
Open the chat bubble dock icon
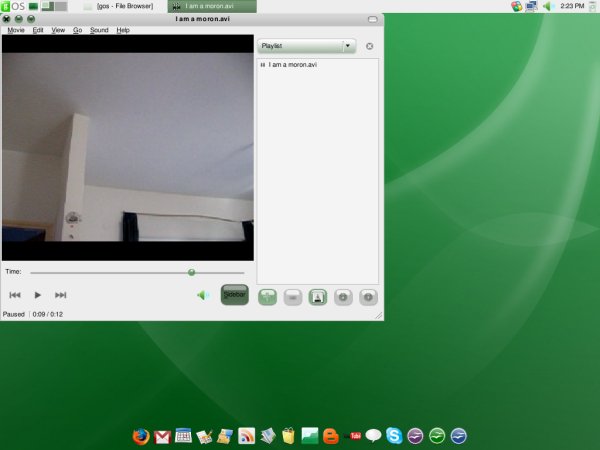click(373, 435)
